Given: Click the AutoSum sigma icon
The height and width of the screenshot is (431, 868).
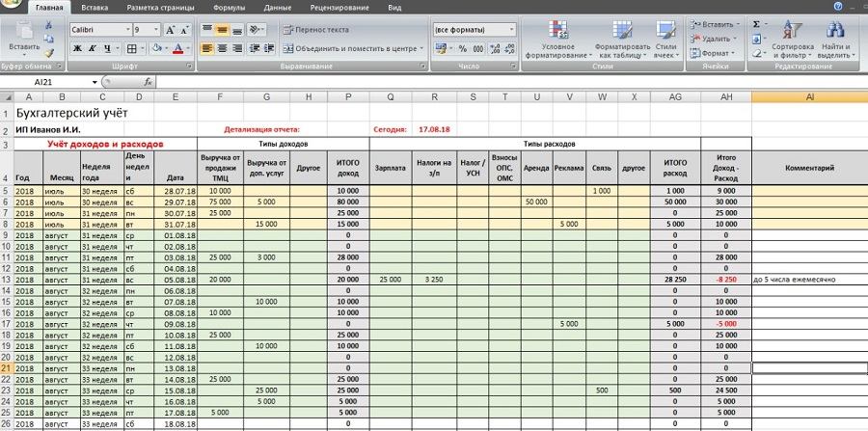Looking at the screenshot, I should point(757,23).
